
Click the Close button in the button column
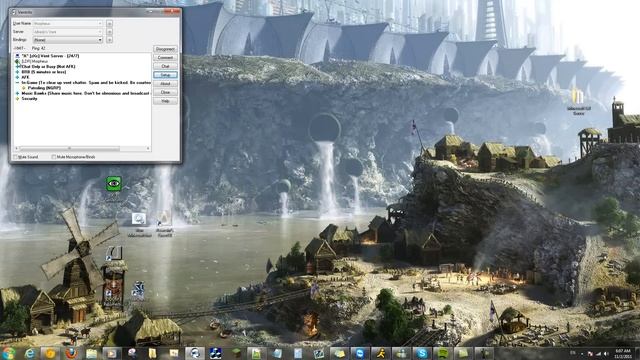coord(165,92)
